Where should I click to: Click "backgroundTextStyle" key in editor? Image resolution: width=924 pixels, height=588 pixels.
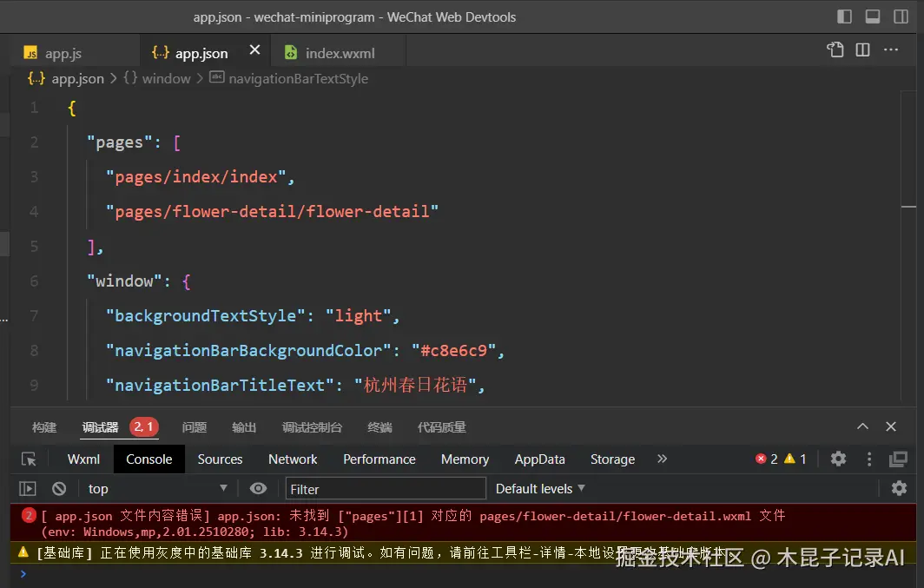206,316
